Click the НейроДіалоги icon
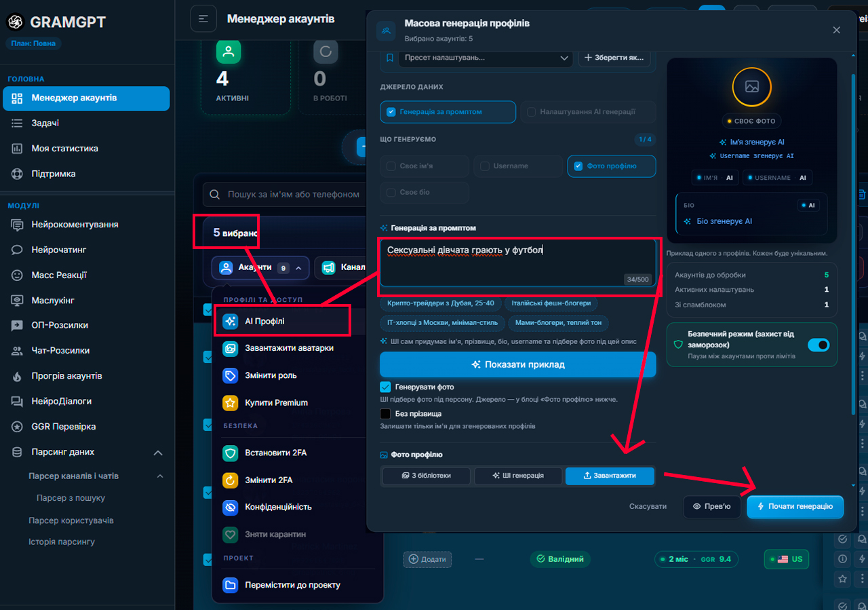Viewport: 868px width, 610px height. click(x=17, y=401)
